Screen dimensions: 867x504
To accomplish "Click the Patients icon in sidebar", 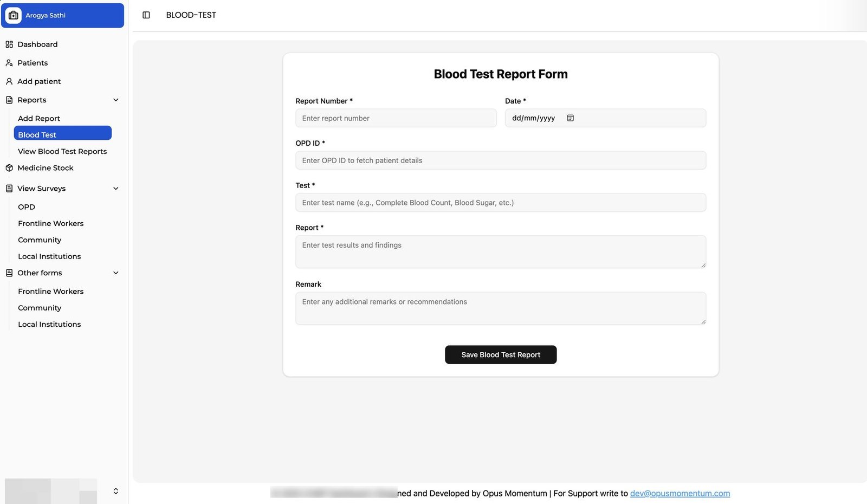I will (x=9, y=63).
